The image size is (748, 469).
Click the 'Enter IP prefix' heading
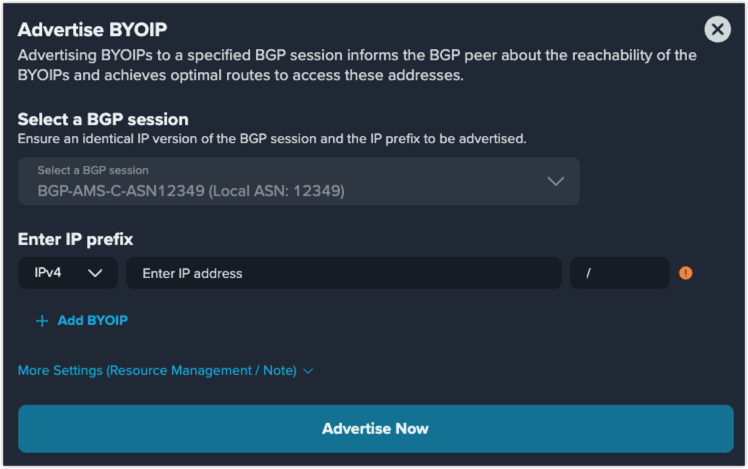(x=75, y=239)
